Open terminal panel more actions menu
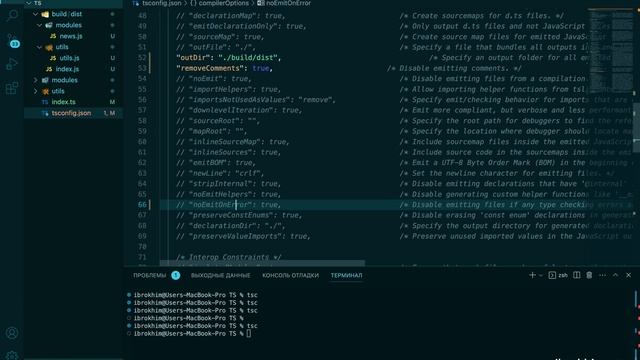Image resolution: width=640 pixels, height=360 pixels. (x=602, y=276)
